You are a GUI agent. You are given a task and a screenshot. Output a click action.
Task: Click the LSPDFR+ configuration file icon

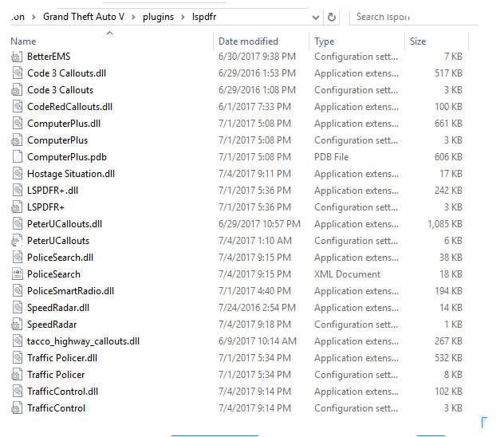coord(17,207)
